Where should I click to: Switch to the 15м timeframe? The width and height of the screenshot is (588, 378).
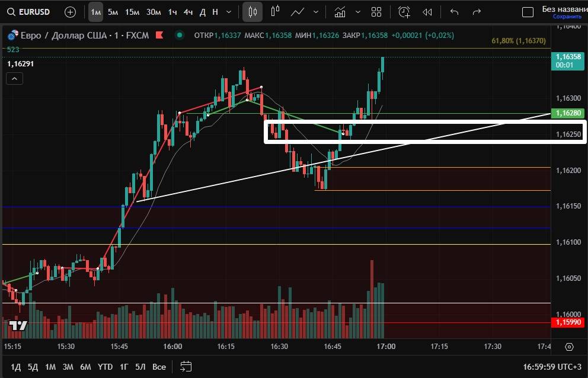[x=132, y=12]
